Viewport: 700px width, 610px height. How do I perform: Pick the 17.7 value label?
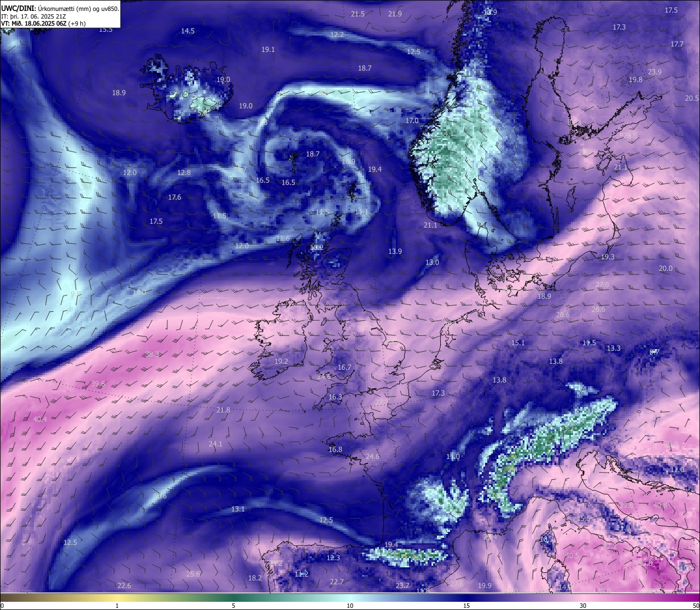pyautogui.click(x=677, y=44)
